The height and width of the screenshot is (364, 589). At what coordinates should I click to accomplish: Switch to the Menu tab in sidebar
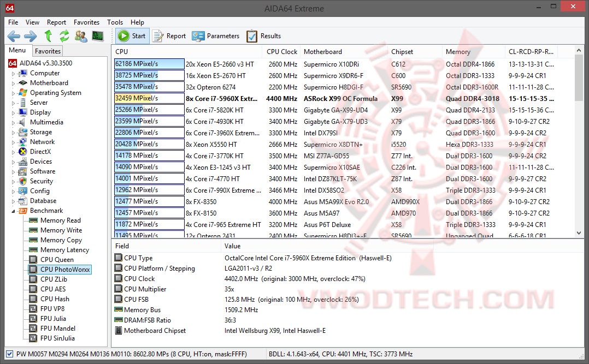click(17, 50)
